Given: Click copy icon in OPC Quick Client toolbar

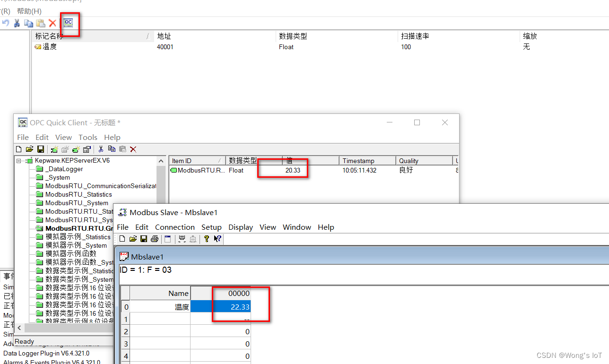Looking at the screenshot, I should pyautogui.click(x=112, y=149).
